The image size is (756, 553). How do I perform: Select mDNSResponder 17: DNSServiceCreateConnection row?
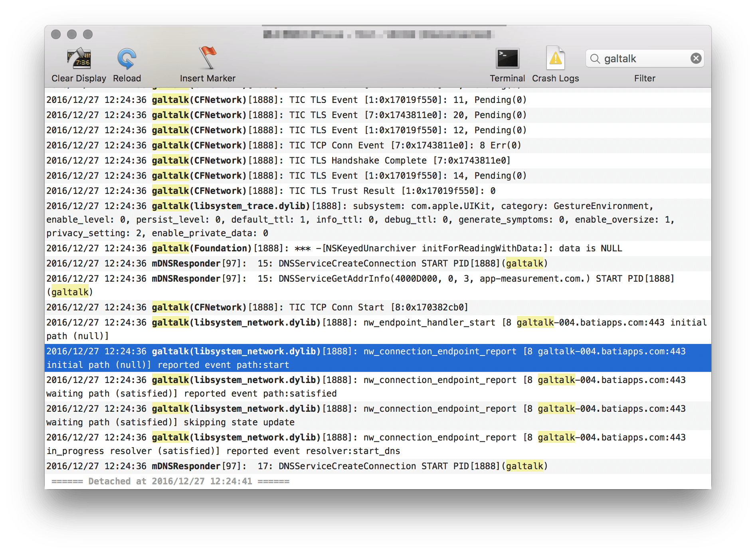coord(378,466)
